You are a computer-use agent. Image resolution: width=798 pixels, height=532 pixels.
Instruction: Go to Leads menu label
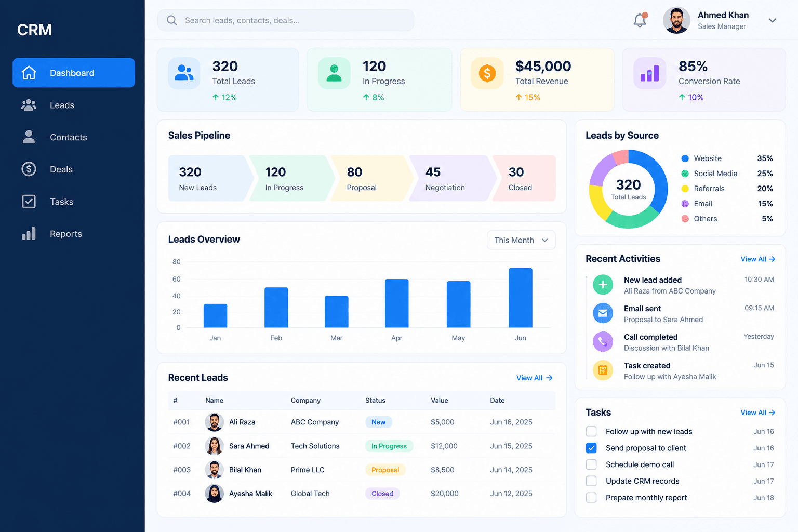coord(62,105)
